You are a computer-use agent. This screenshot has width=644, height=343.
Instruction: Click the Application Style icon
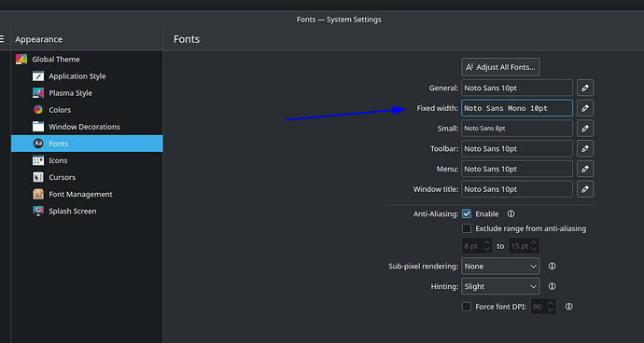(38, 76)
